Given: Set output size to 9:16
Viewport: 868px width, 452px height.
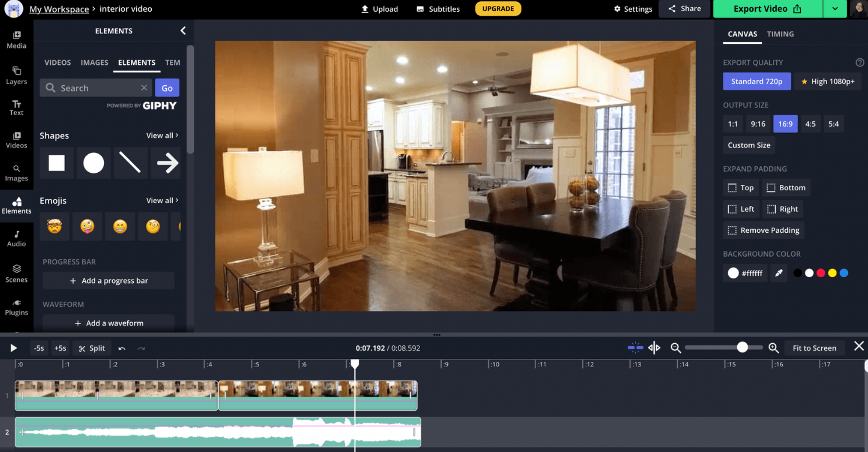Looking at the screenshot, I should click(x=758, y=124).
